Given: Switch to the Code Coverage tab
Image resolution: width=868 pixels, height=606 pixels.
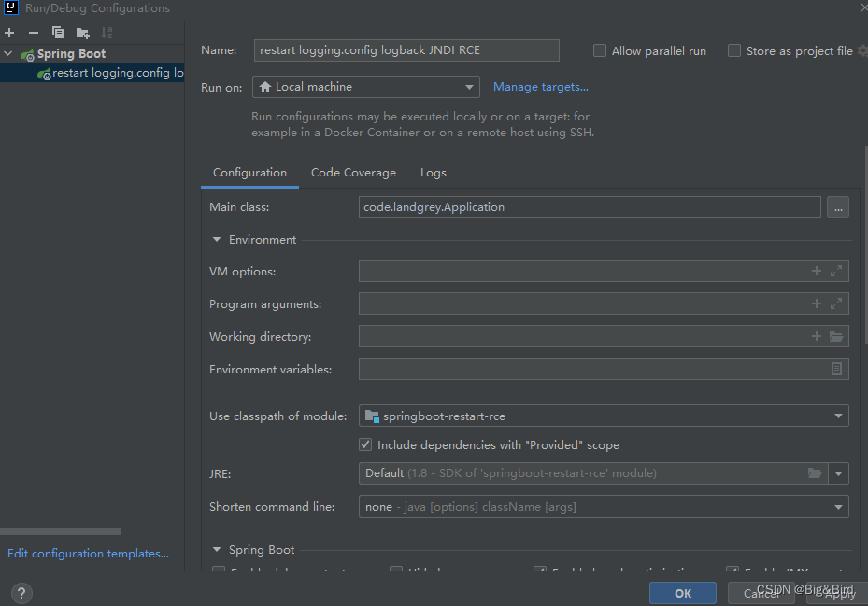Looking at the screenshot, I should (353, 172).
